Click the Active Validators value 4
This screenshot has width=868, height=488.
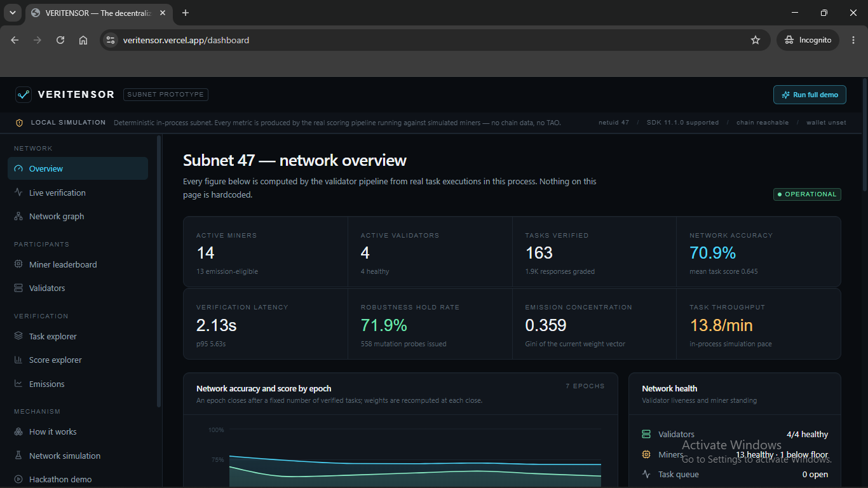click(x=365, y=253)
